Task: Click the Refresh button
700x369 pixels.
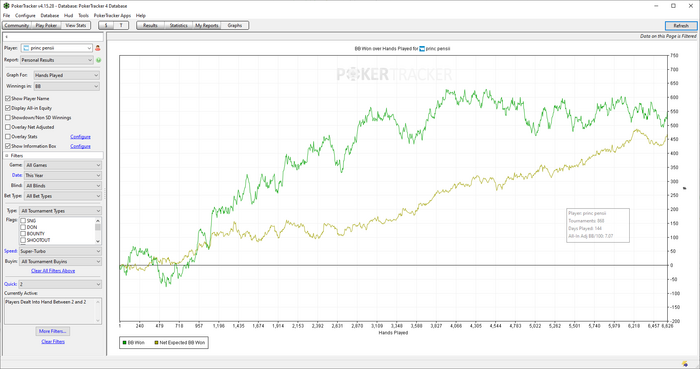Action: click(x=681, y=26)
